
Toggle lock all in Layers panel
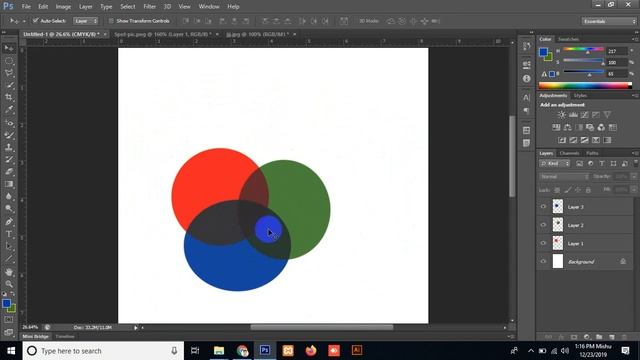pyautogui.click(x=588, y=190)
